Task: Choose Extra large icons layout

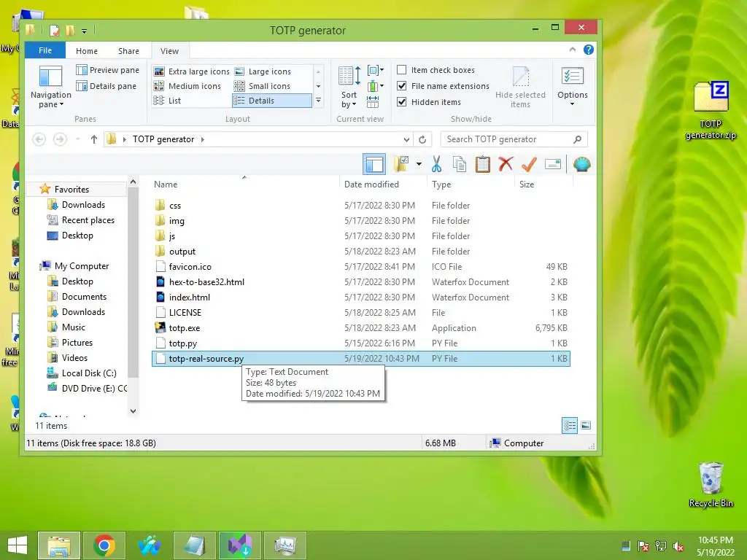Action: click(x=192, y=71)
